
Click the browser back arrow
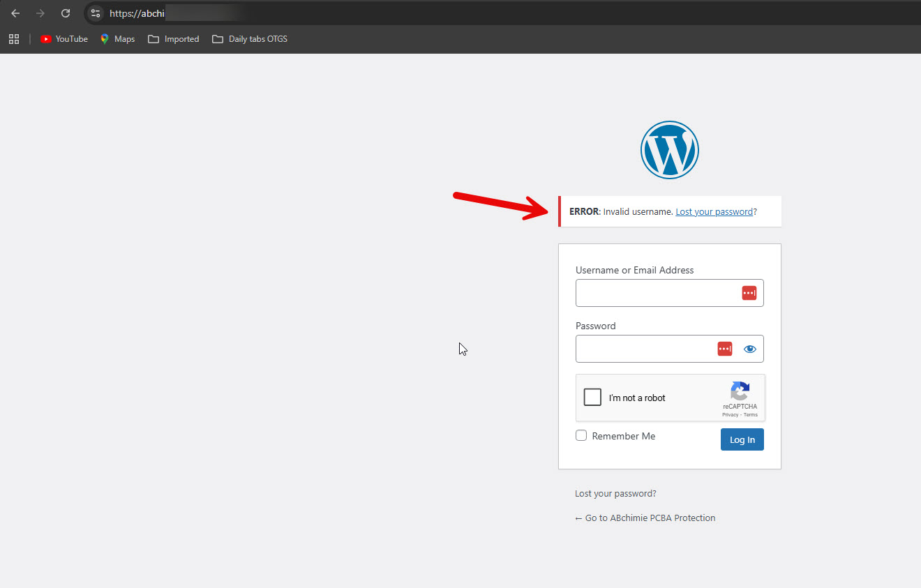(x=15, y=13)
